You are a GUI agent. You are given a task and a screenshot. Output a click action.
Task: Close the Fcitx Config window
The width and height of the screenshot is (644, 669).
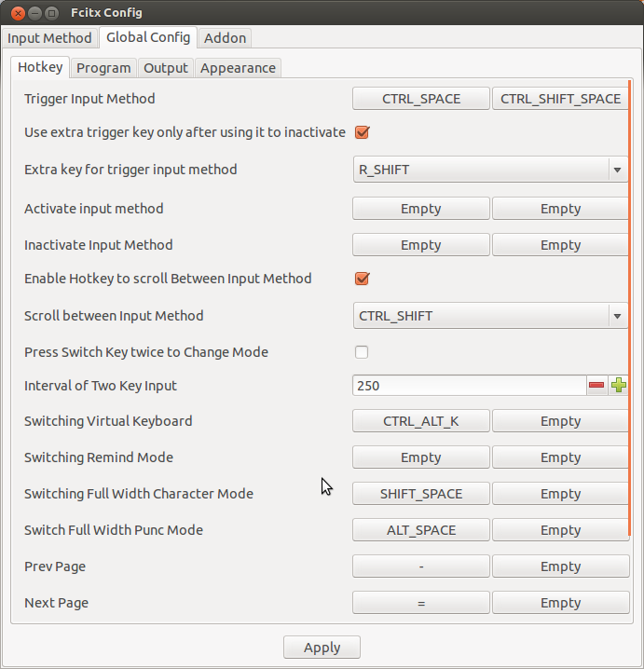tap(18, 13)
